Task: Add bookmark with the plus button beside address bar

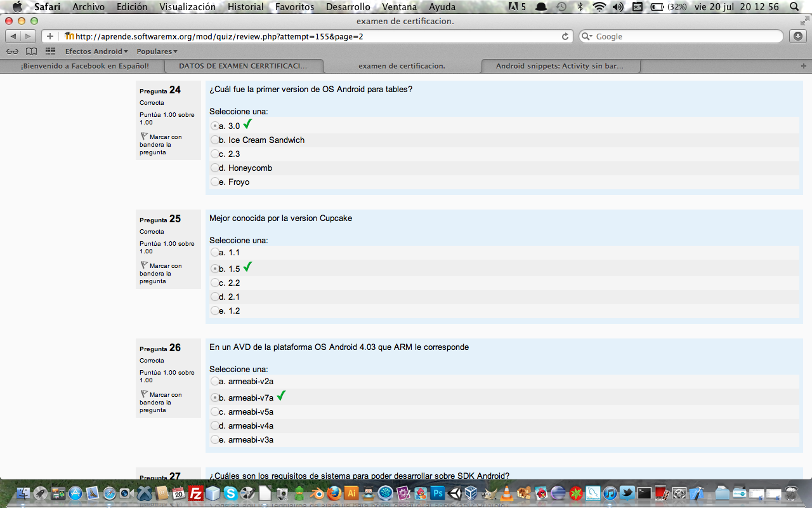Action: coord(50,36)
